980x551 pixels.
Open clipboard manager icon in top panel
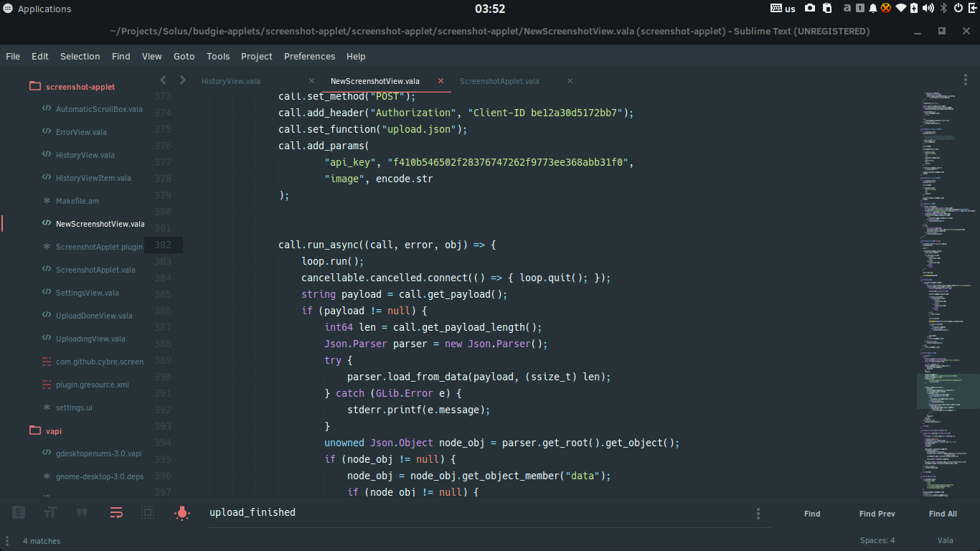(x=827, y=9)
